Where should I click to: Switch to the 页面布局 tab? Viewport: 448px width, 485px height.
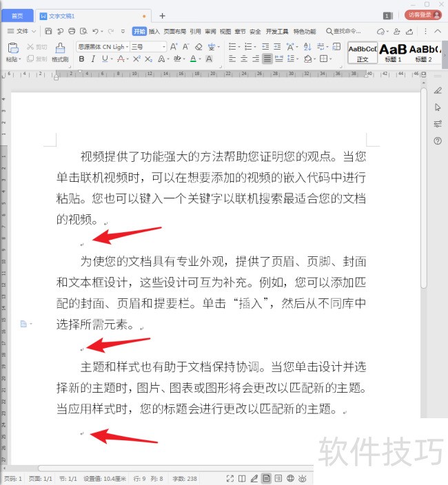point(175,31)
